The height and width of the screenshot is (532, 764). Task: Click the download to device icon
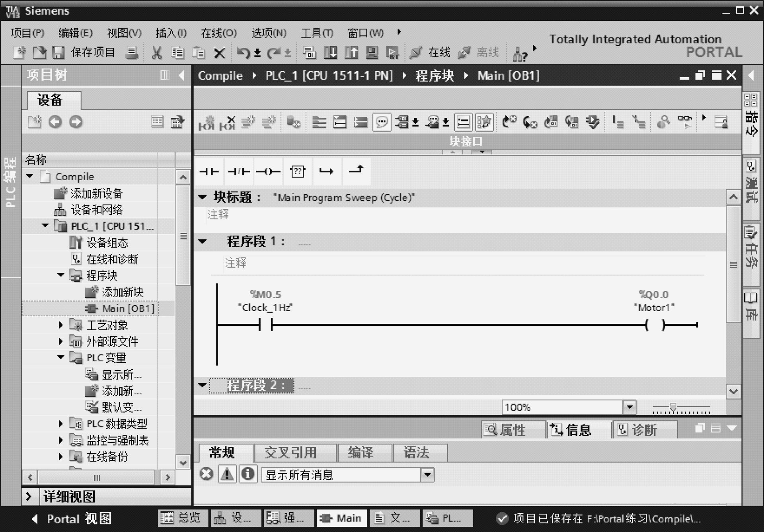330,53
